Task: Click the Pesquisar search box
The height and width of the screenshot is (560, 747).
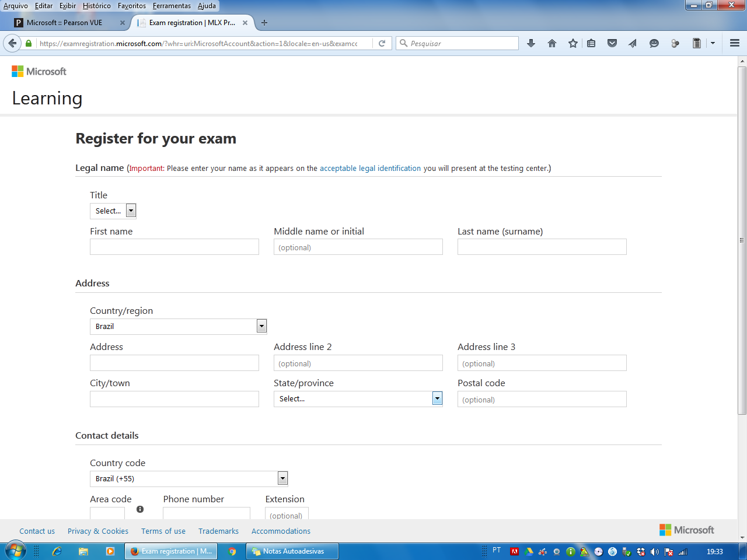Action: [x=458, y=43]
